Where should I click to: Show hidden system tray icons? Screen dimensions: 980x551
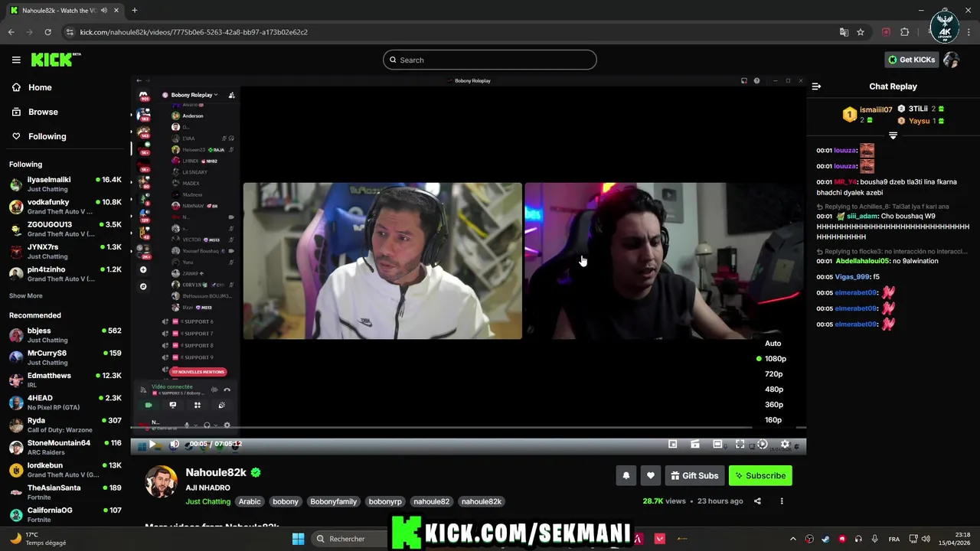[792, 539]
